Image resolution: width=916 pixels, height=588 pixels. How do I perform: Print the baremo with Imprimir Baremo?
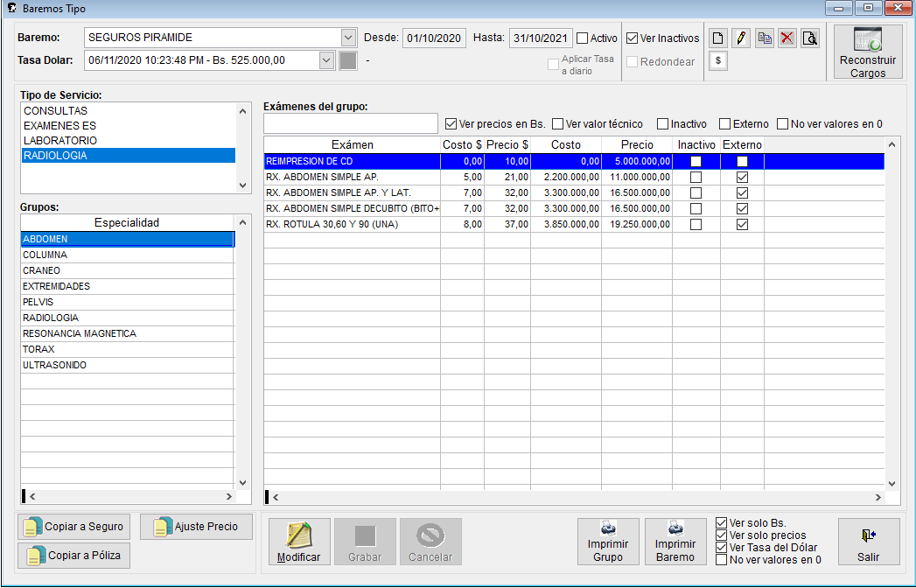[x=675, y=542]
